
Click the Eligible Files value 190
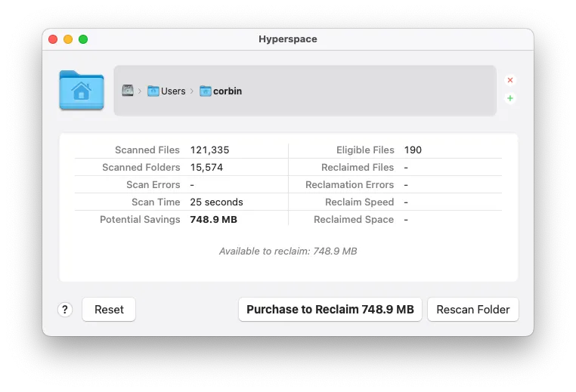tap(413, 150)
